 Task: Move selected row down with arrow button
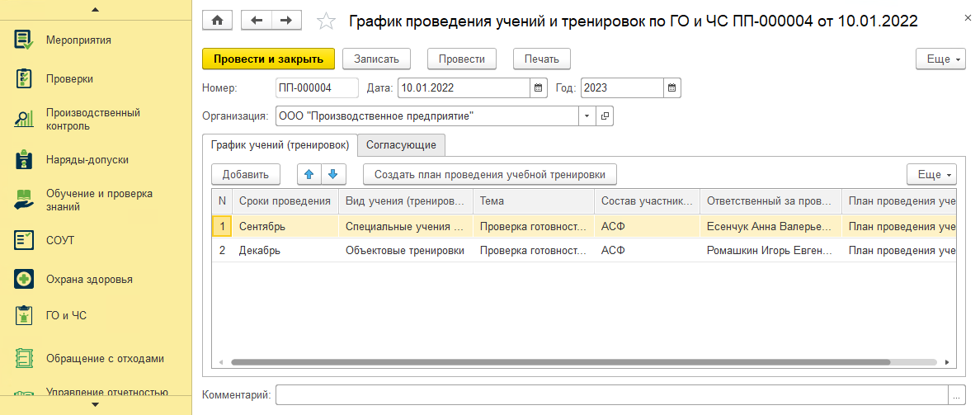click(x=333, y=174)
